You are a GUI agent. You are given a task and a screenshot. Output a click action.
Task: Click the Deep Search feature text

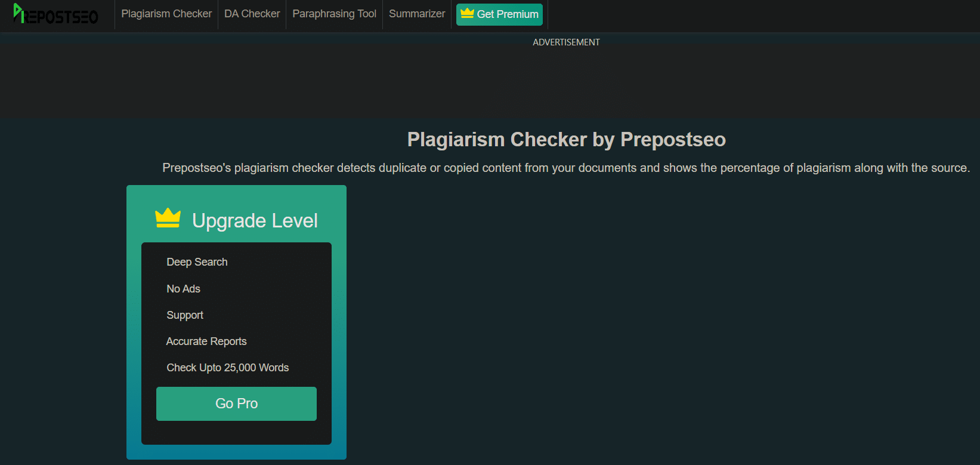pos(197,262)
